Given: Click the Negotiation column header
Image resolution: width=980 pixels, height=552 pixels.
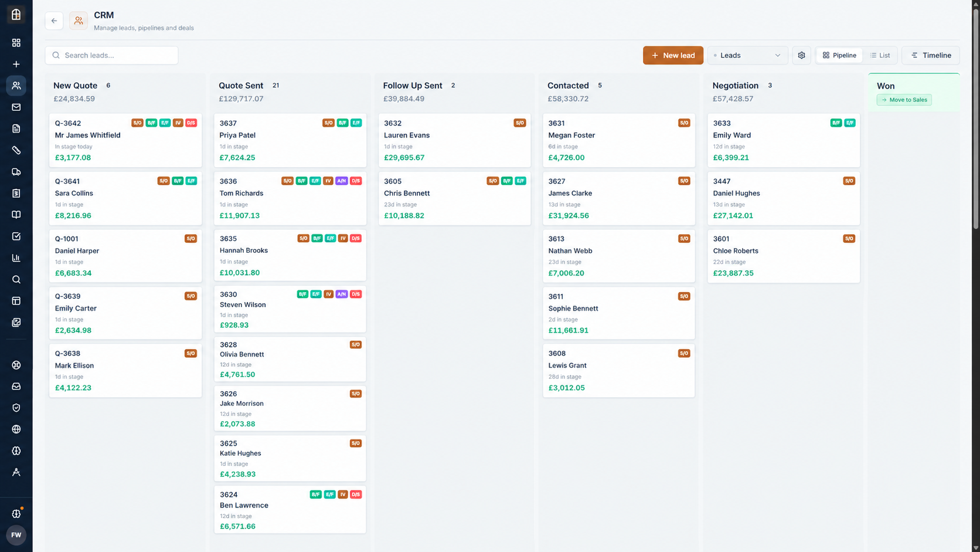Looking at the screenshot, I should pos(735,86).
